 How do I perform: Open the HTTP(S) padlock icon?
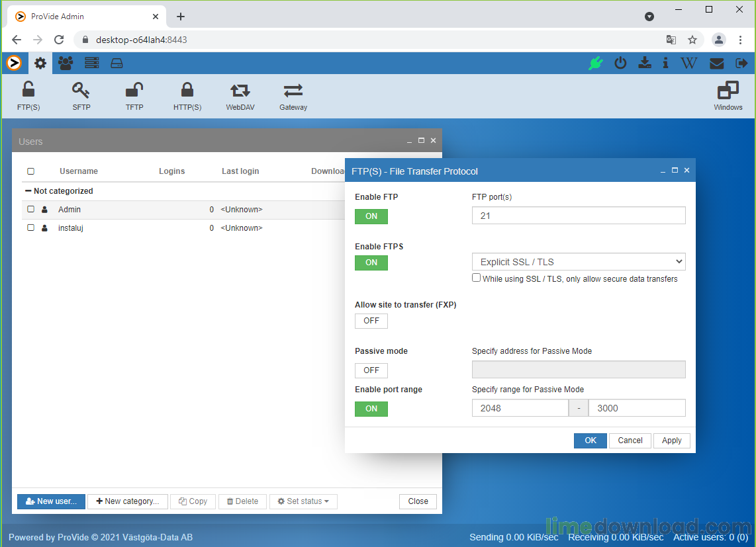click(x=187, y=96)
